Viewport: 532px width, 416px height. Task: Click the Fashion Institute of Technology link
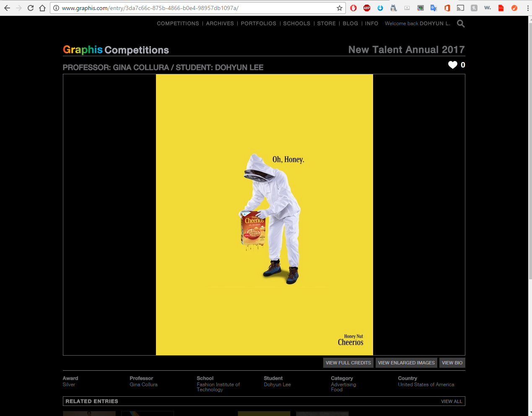(x=218, y=387)
